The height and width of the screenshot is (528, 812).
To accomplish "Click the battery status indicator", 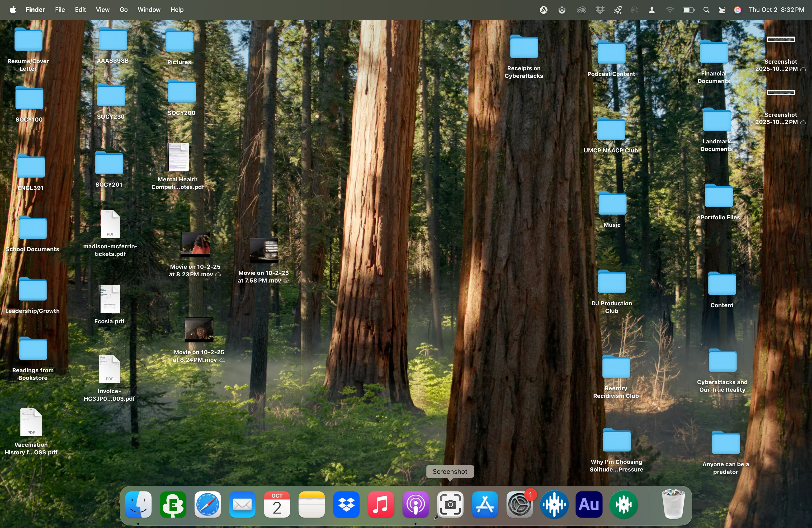I will click(688, 10).
